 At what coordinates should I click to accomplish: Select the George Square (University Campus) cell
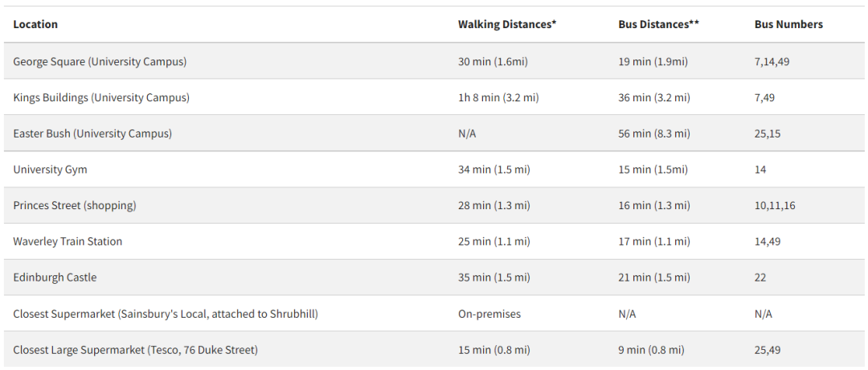coord(100,61)
